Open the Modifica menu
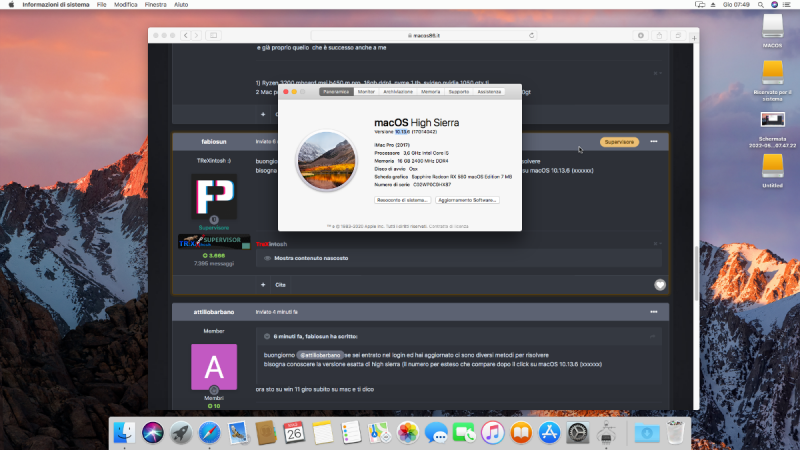 coord(126,5)
